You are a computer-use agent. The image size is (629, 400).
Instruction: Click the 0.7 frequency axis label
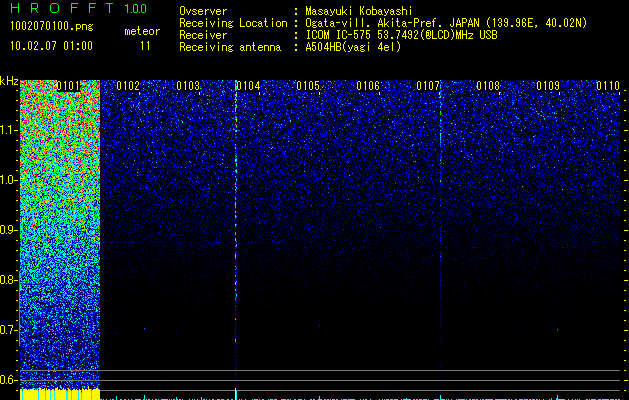8,329
